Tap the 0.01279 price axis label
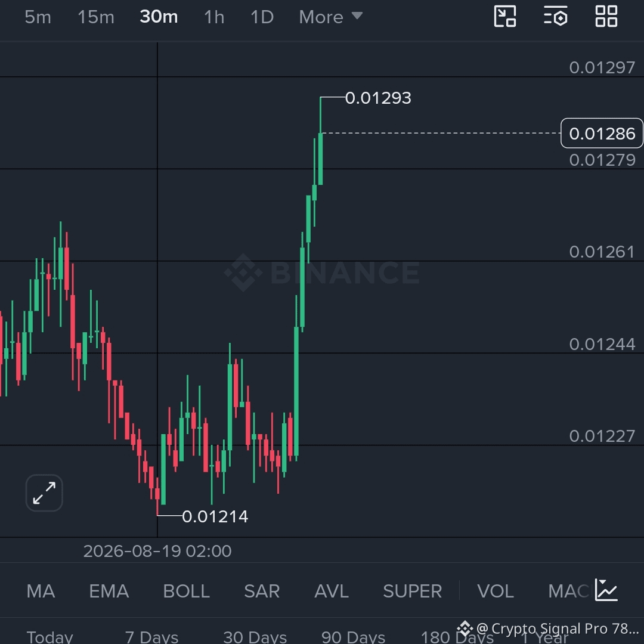 tap(602, 160)
